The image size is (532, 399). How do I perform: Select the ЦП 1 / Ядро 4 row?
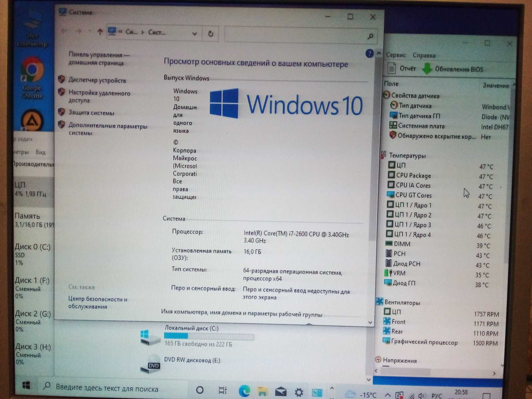coord(439,235)
